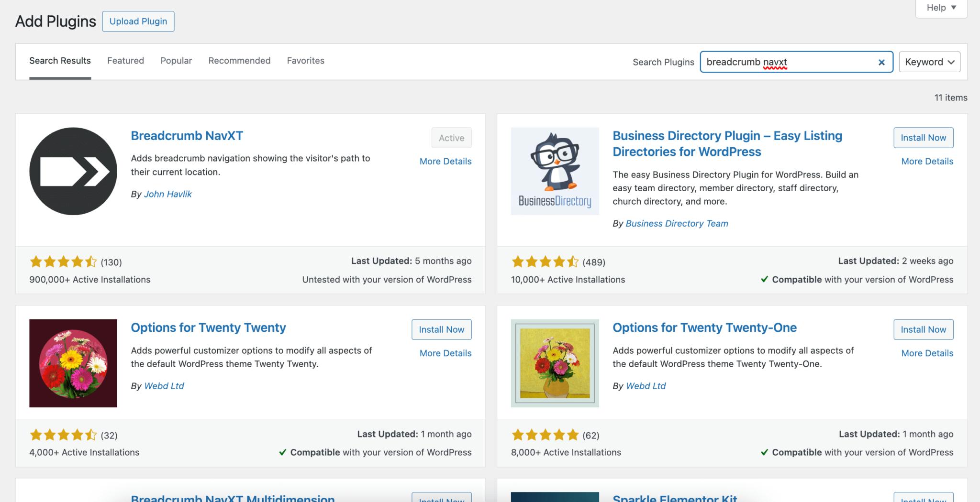The height and width of the screenshot is (502, 980).
Task: Click the Options for Twenty Twenty flower thumbnail
Action: pyautogui.click(x=73, y=362)
